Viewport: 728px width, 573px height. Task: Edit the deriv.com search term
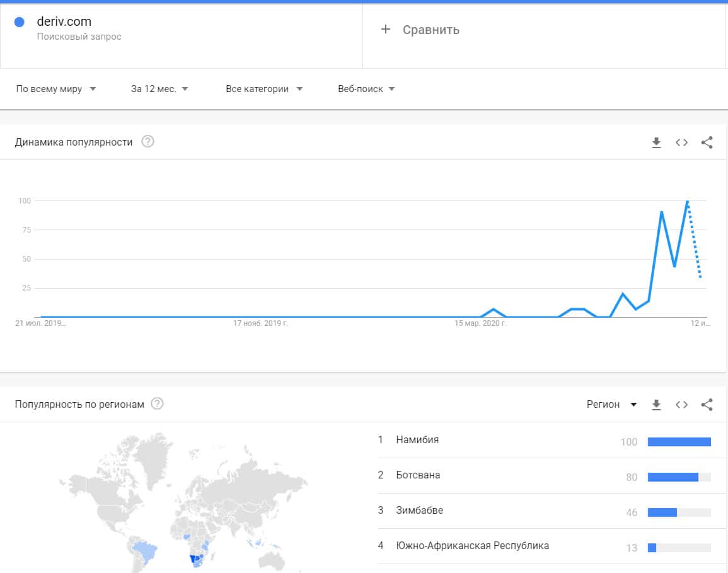tap(64, 22)
